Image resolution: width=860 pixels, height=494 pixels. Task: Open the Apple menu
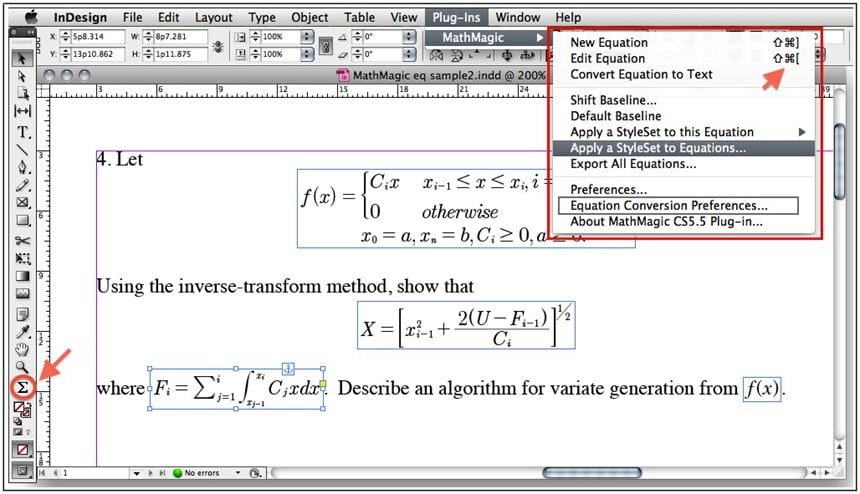point(31,17)
